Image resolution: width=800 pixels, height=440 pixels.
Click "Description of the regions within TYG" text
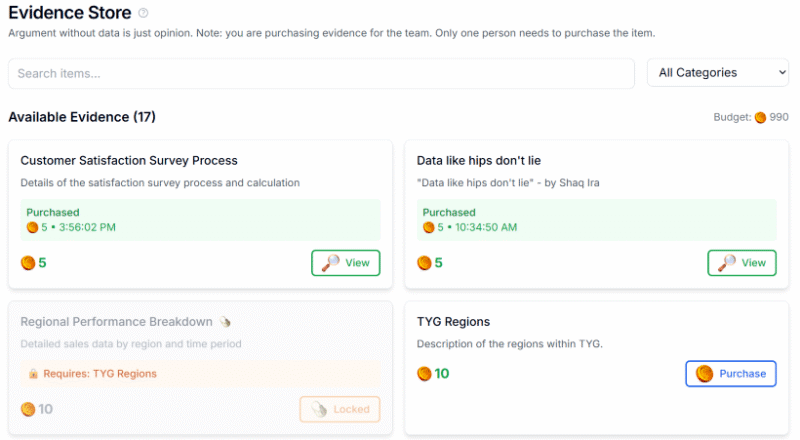(510, 344)
